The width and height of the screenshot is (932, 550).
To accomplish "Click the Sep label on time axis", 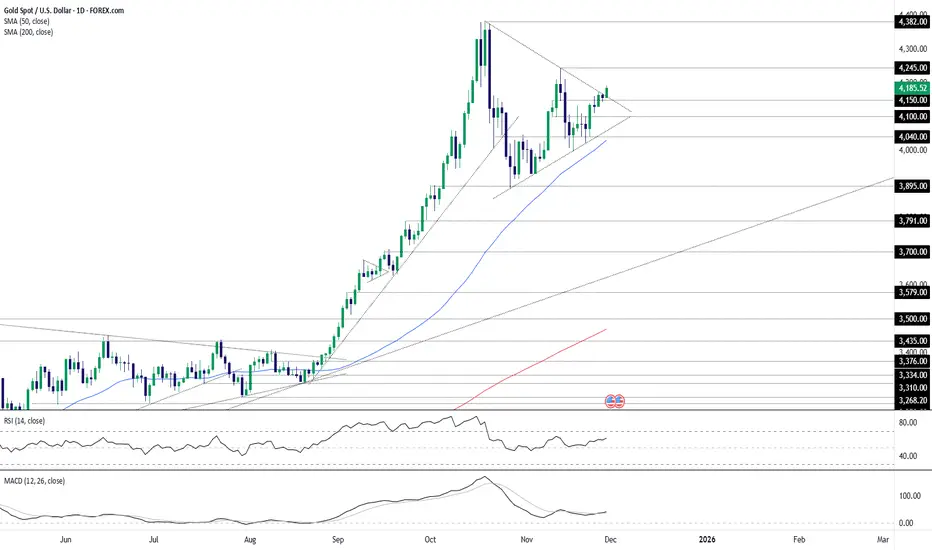I will click(x=338, y=539).
